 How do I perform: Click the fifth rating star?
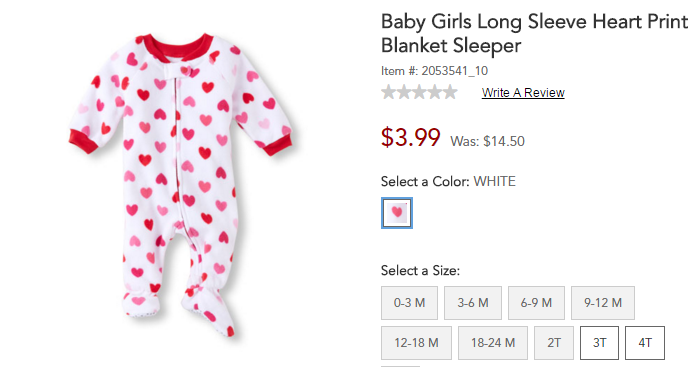point(450,92)
